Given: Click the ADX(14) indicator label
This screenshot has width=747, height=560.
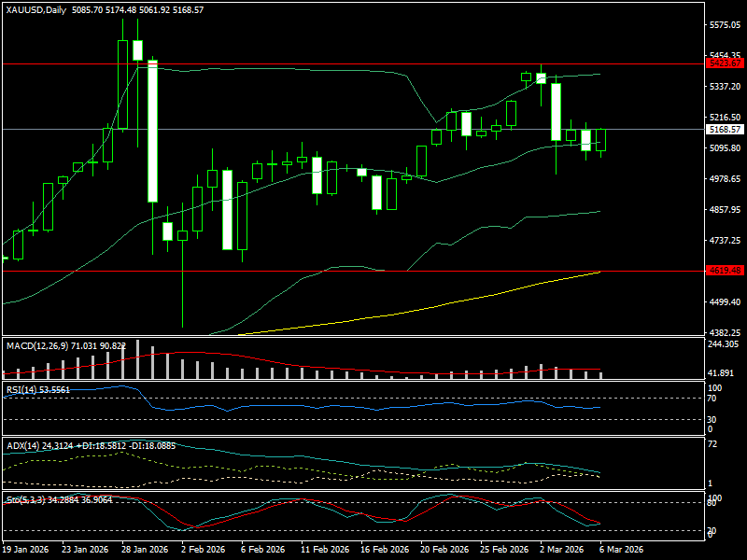Looking at the screenshot, I should [x=22, y=445].
